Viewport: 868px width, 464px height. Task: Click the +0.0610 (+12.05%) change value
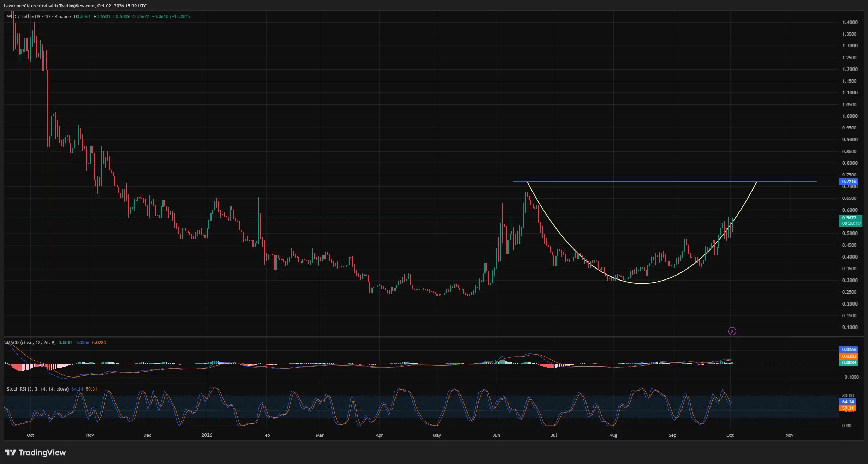(x=171, y=16)
